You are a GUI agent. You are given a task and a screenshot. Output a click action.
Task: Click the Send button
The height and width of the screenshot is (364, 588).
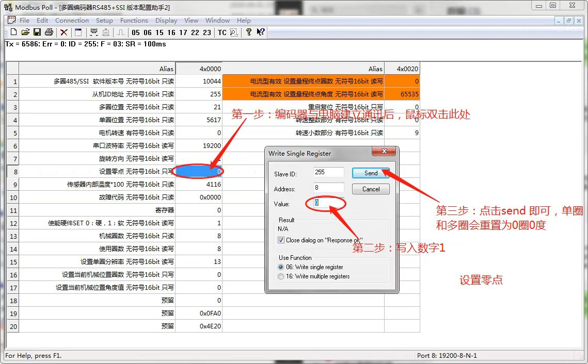click(371, 173)
